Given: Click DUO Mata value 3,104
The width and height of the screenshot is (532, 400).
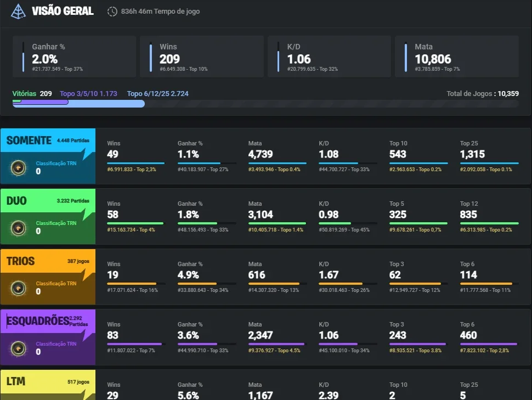Looking at the screenshot, I should [261, 215].
